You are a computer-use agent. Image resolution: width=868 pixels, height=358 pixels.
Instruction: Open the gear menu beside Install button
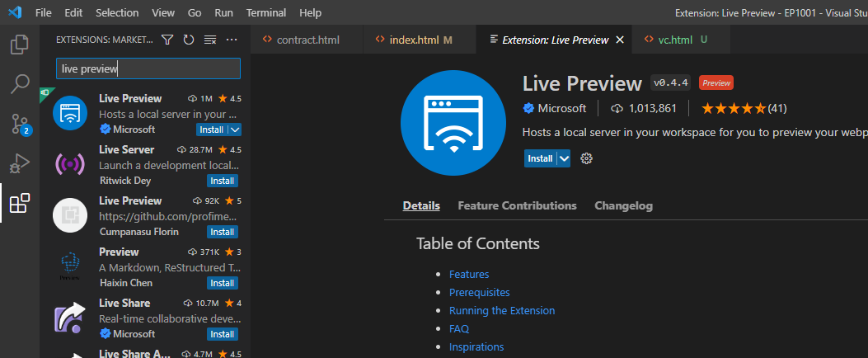(587, 158)
